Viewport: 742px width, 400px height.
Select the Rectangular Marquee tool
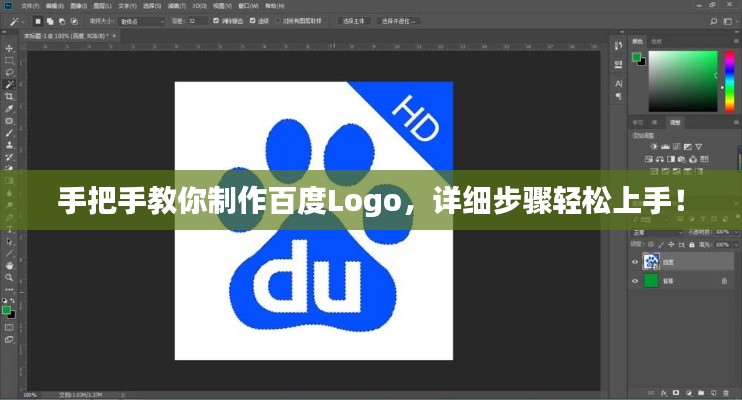coord(9,59)
